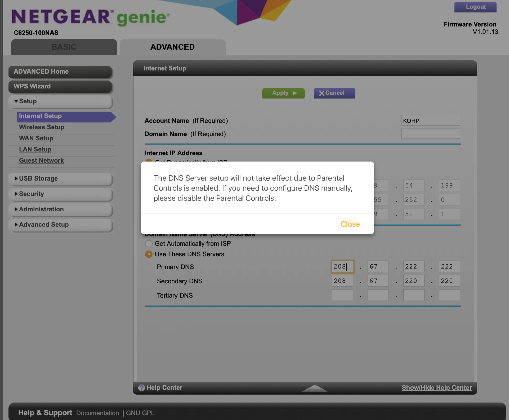Click the Tertiary DNS fourth octet field

(449, 295)
